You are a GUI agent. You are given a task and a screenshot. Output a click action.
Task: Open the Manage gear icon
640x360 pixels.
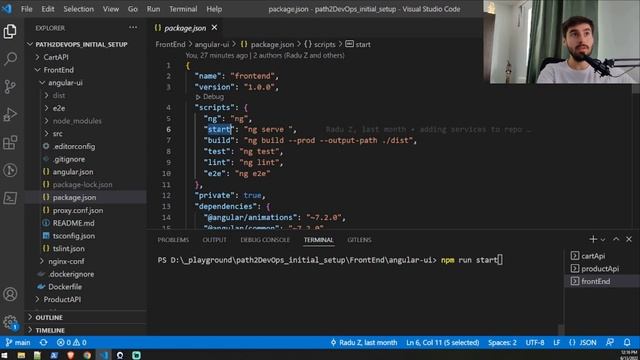(x=10, y=322)
